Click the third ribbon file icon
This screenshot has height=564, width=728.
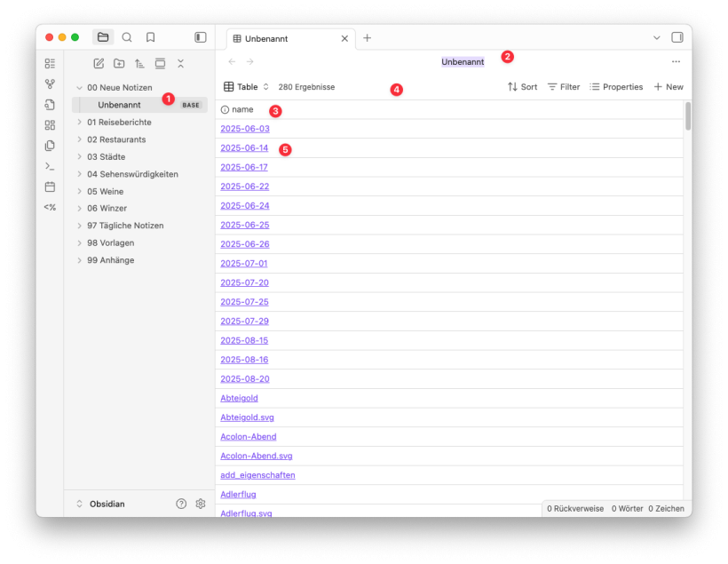tap(50, 105)
